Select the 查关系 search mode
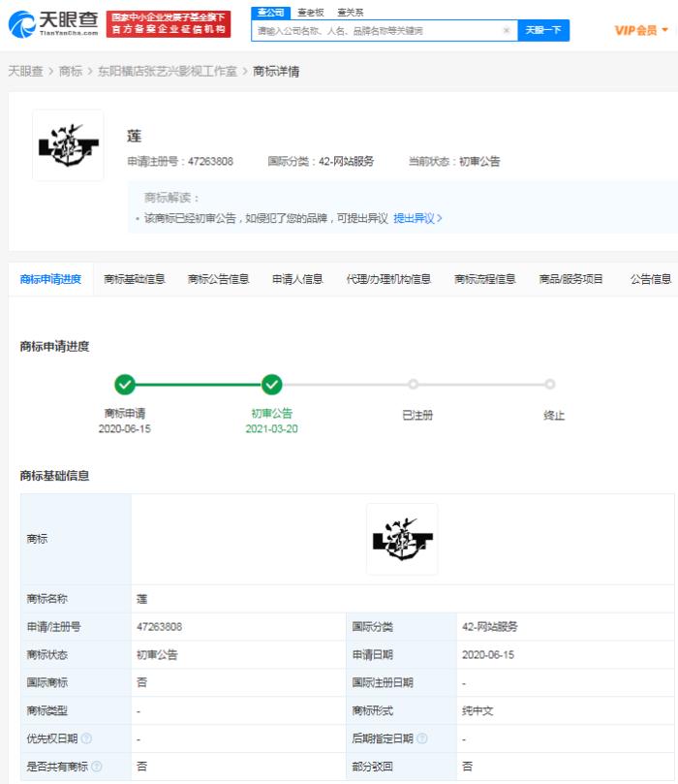The width and height of the screenshot is (678, 784). tap(350, 12)
